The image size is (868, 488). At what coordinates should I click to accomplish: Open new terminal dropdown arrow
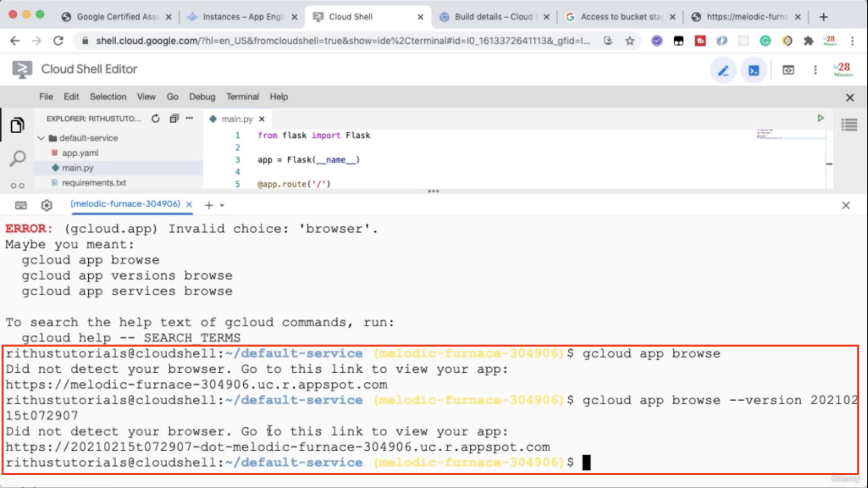[x=222, y=205]
